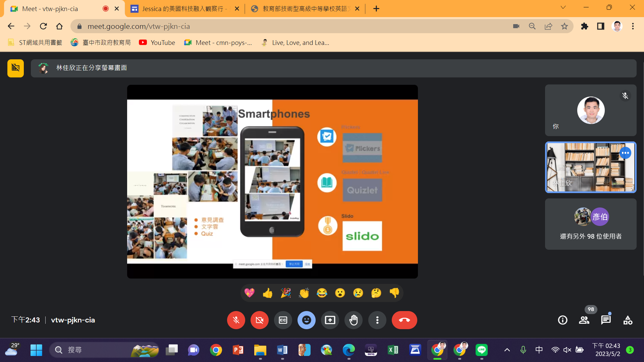The image size is (644, 362).
Task: Hide the emoji reactions bar toggle
Action: (x=307, y=320)
